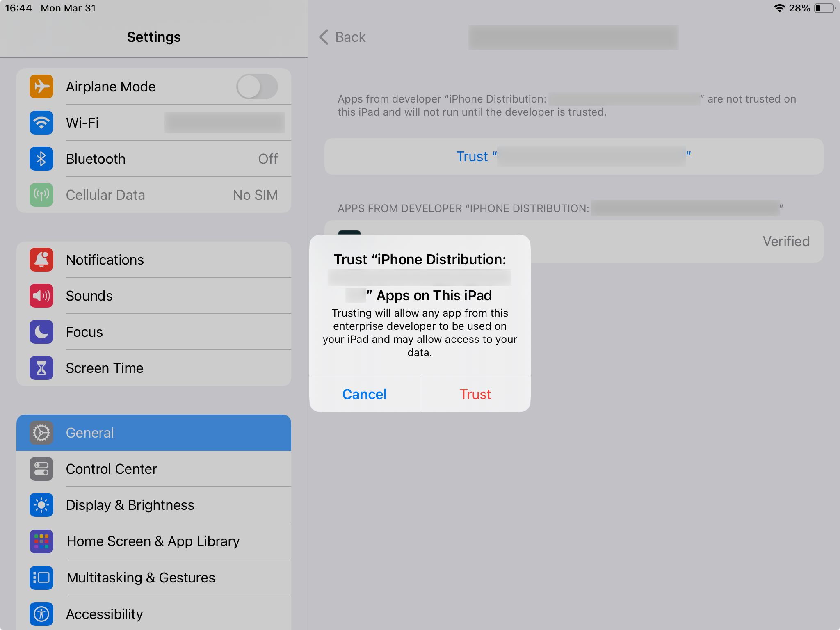Go Back to previous settings page
This screenshot has width=840, height=630.
(342, 37)
